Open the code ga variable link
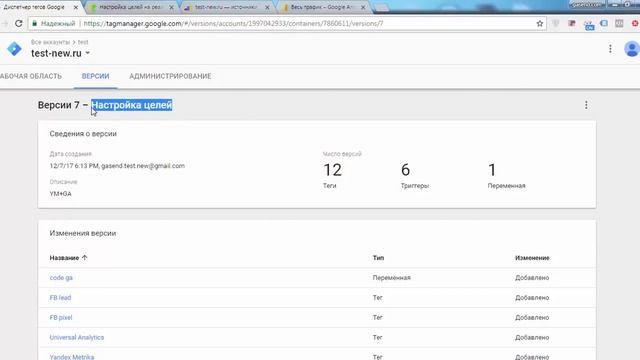This screenshot has height=360, width=640. pos(61,278)
